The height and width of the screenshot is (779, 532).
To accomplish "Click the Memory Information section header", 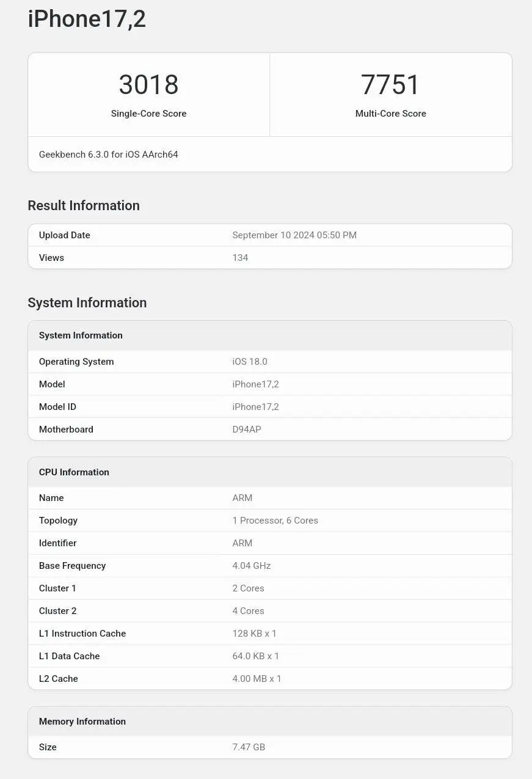I will pos(82,721).
